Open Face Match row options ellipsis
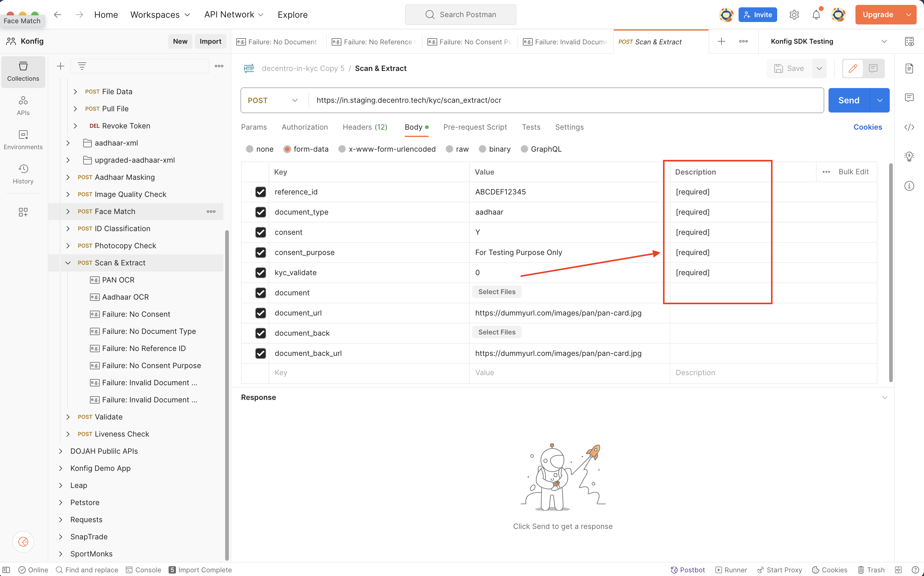 211,212
